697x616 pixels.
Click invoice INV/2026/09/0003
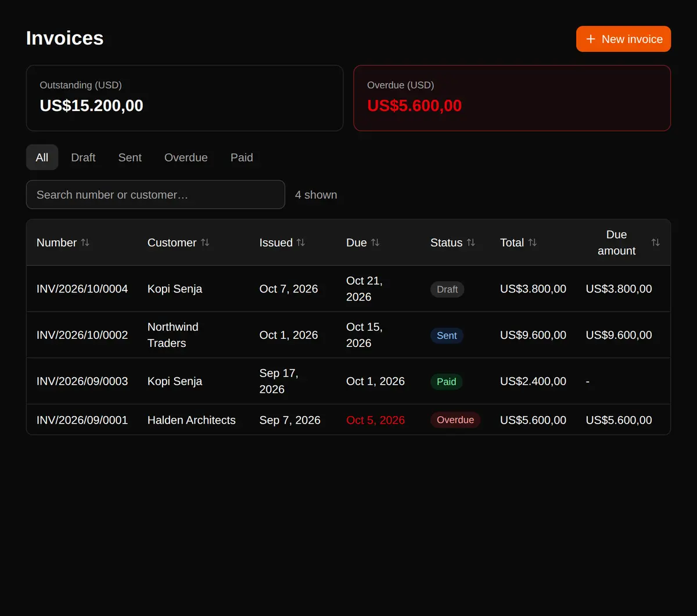(x=82, y=381)
